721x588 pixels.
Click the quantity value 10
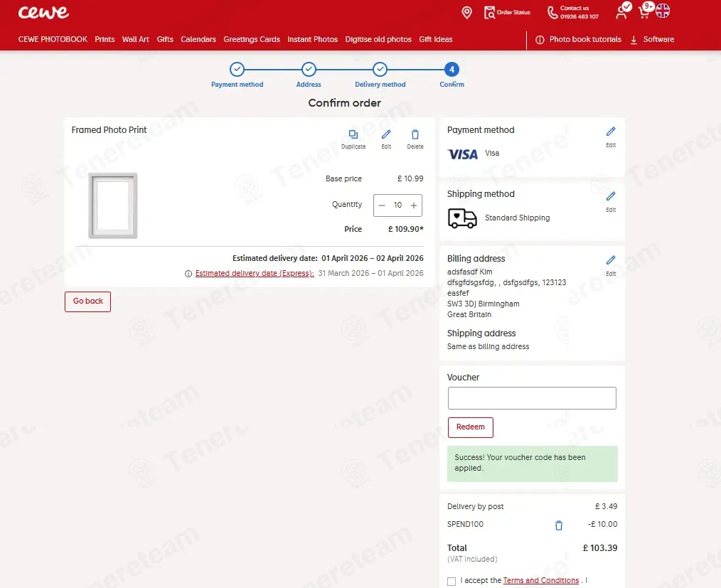pos(397,205)
